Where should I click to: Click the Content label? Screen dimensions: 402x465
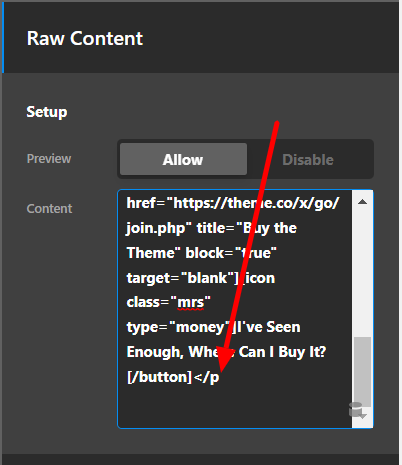(x=49, y=209)
